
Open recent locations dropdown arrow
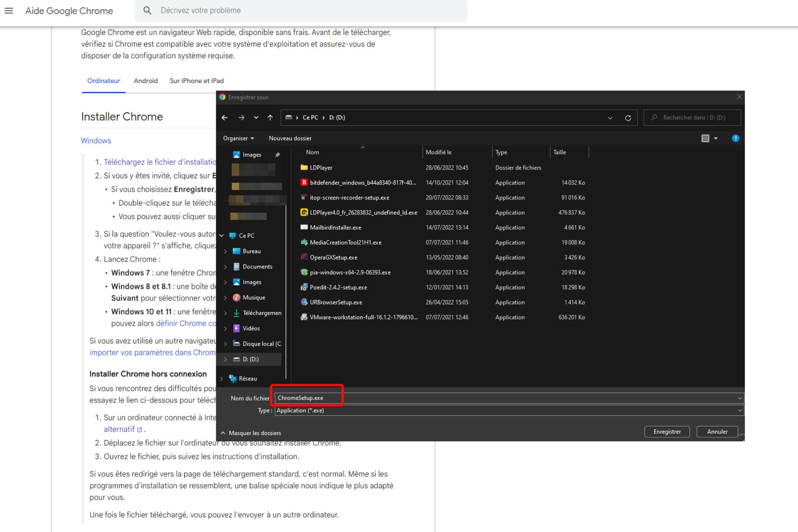point(256,118)
